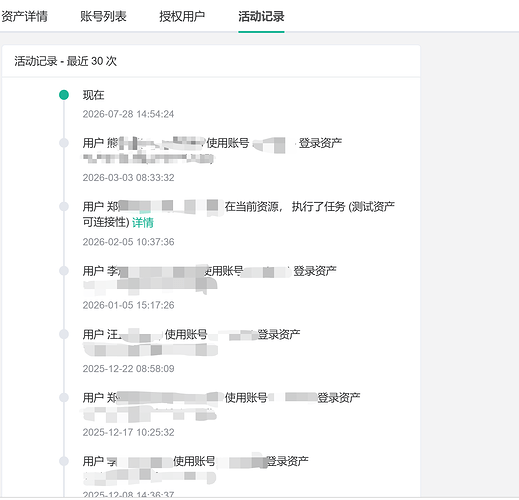The width and height of the screenshot is (519, 500).
Task: Open the 授权用户 tab
Action: click(182, 16)
